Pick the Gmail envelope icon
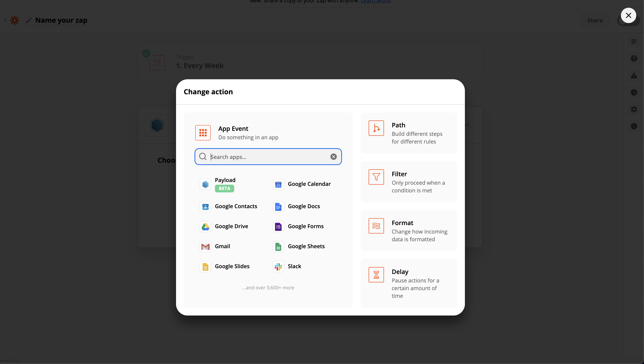Image resolution: width=644 pixels, height=364 pixels. pos(205,247)
